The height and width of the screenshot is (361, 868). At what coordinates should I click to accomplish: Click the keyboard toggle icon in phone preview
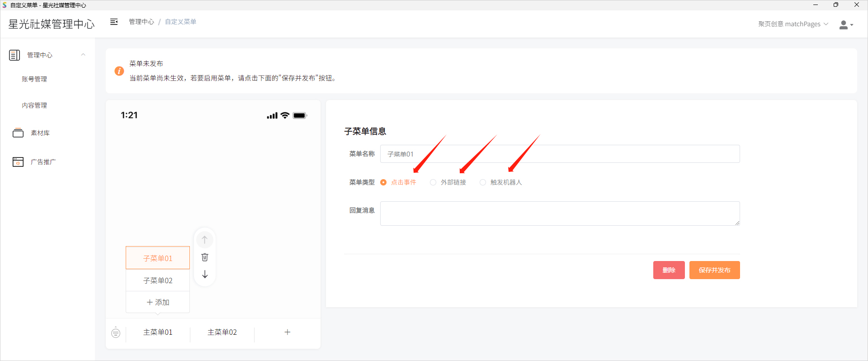[x=116, y=332]
